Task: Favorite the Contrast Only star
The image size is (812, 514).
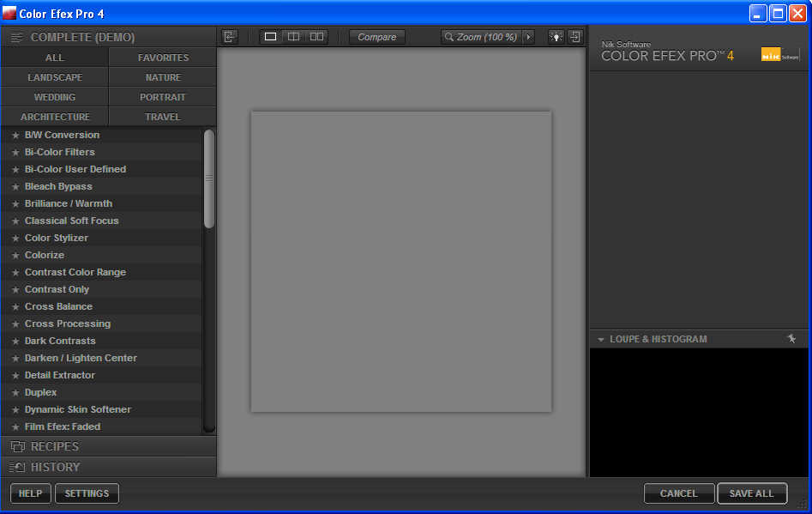Action: [15, 290]
